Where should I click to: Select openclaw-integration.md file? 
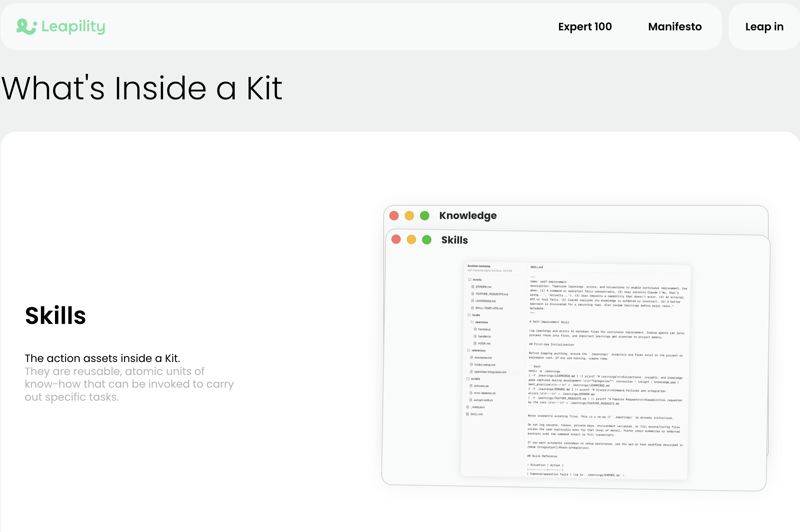pos(488,372)
